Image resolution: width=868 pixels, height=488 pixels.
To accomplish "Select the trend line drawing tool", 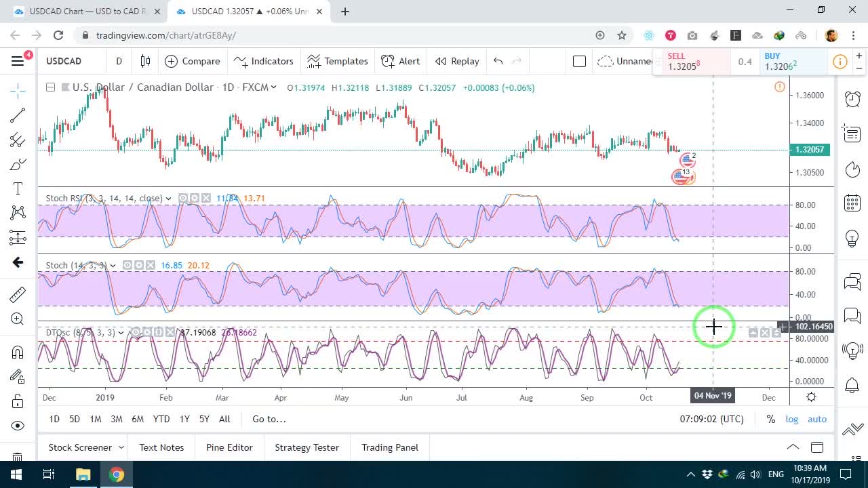I will (x=18, y=115).
